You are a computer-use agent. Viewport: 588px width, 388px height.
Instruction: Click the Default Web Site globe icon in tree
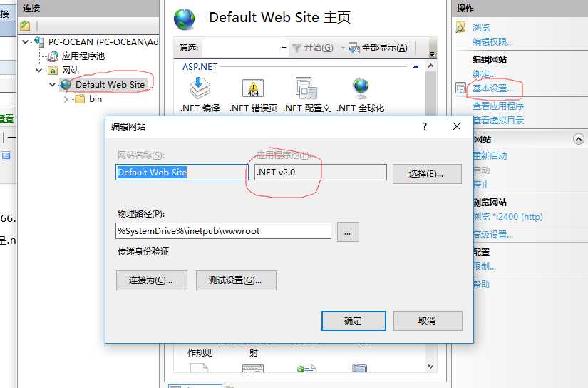click(x=66, y=84)
